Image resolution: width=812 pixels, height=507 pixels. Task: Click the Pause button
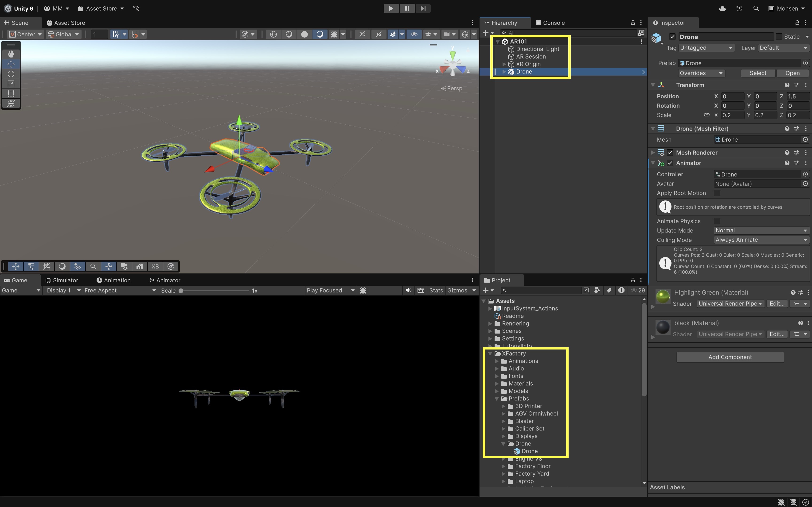407,8
